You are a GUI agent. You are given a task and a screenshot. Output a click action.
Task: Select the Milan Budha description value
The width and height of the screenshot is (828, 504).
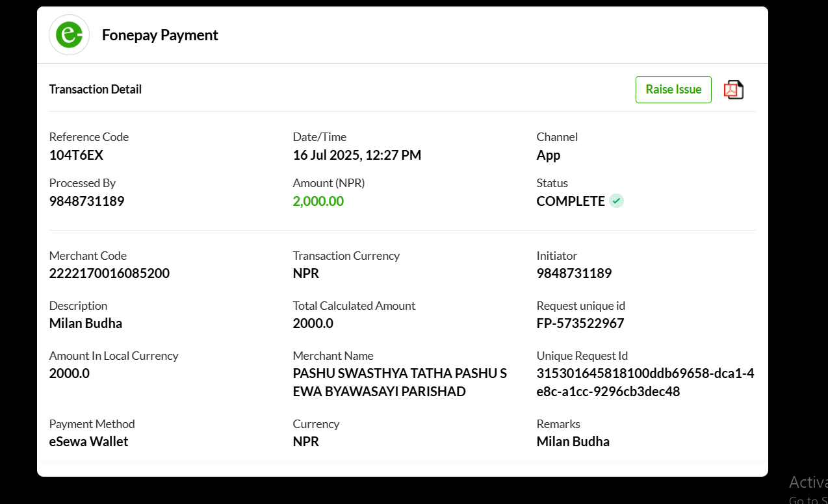coord(86,323)
